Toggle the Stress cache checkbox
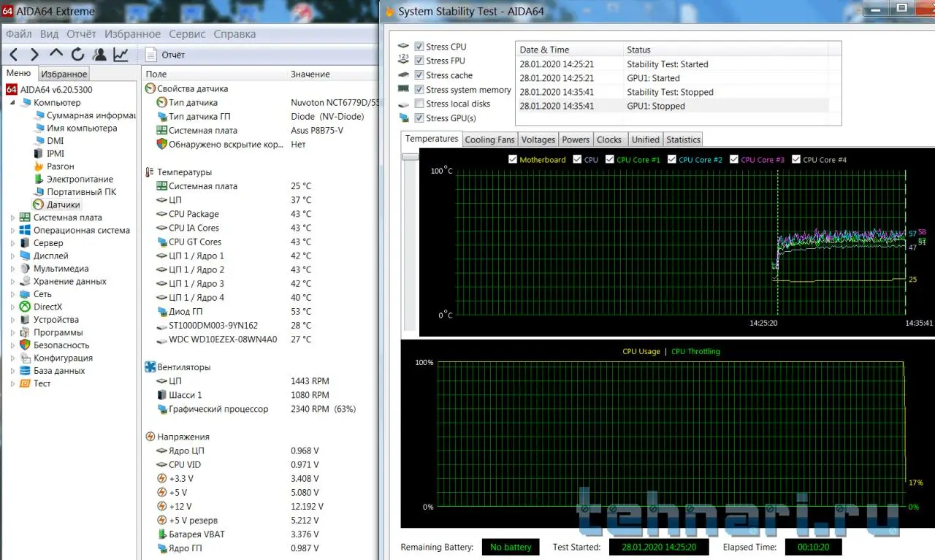This screenshot has height=560, width=935. (x=419, y=75)
